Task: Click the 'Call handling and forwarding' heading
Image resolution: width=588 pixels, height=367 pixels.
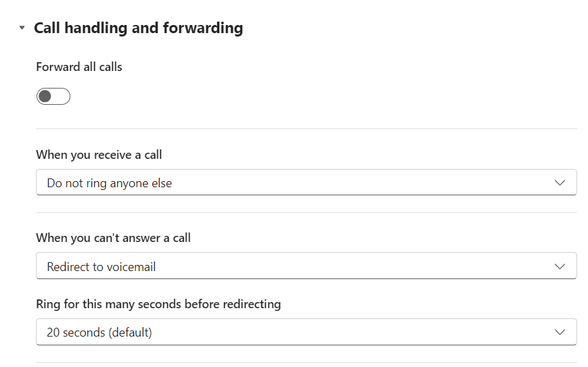Action: tap(138, 28)
